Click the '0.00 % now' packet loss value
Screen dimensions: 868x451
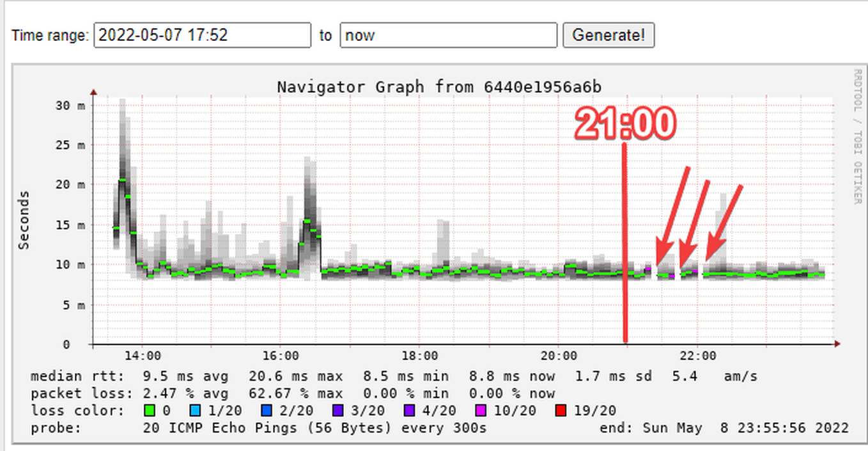[512, 393]
